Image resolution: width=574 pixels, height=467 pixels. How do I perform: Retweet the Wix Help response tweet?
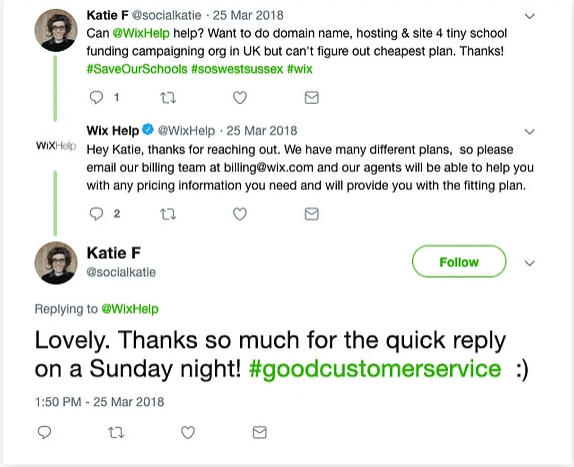(168, 214)
